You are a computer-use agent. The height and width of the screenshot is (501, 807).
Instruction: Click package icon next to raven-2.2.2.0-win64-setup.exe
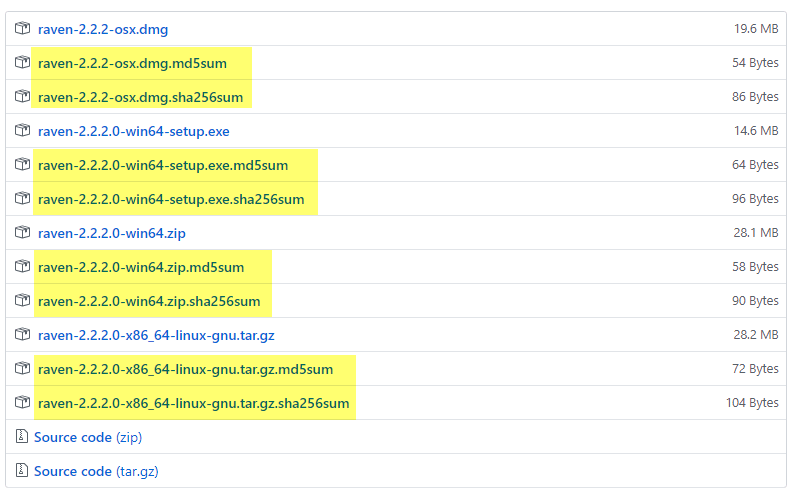click(x=22, y=131)
